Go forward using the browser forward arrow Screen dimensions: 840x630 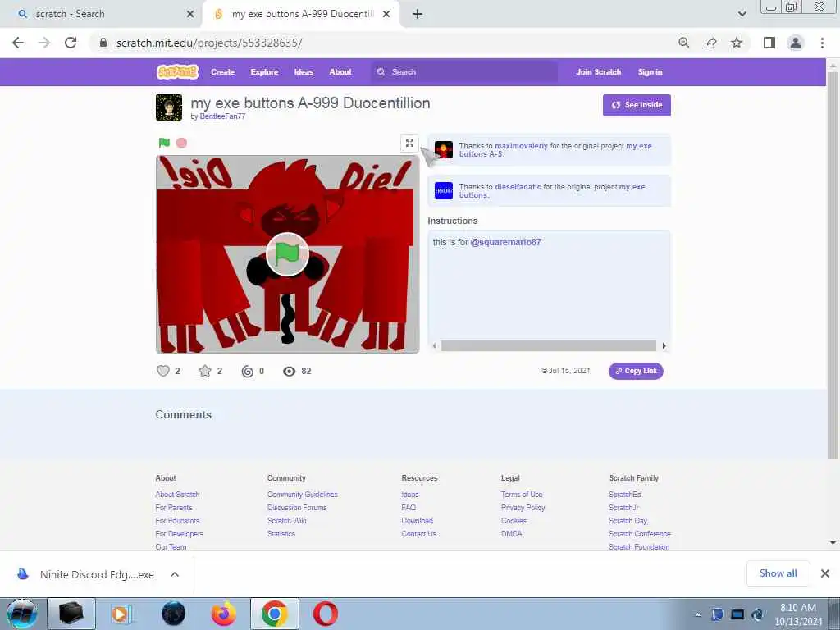[x=44, y=43]
